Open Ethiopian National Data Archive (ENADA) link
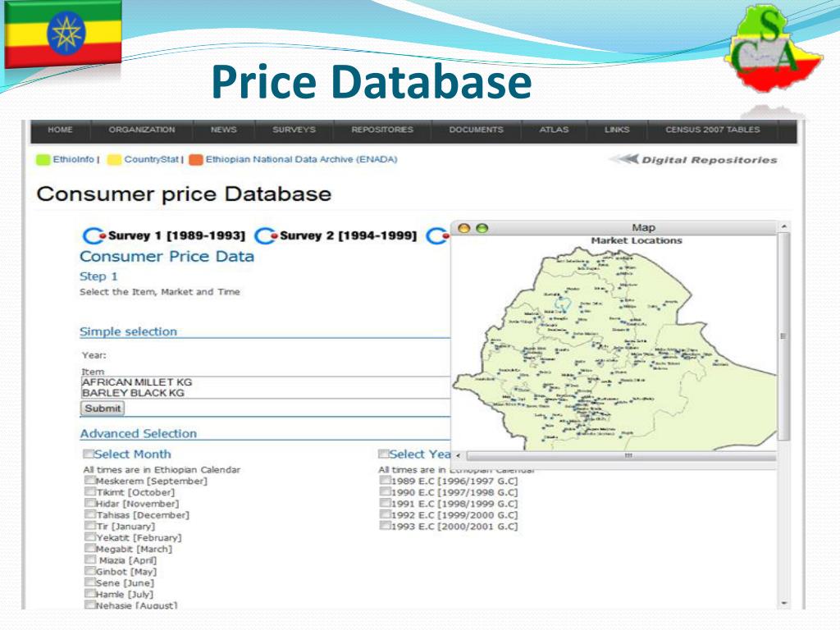840x630 pixels. point(302,159)
